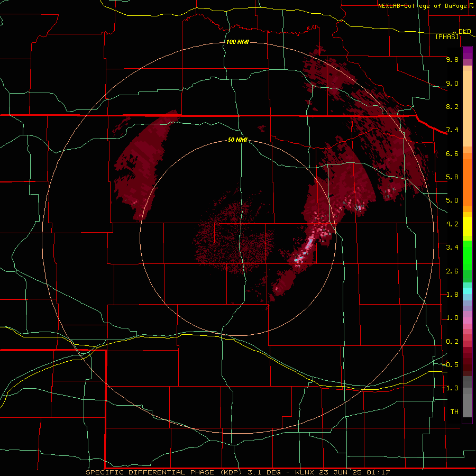The image size is (476, 476).
Task: Click the 6.6 legend value
Action: pos(452,153)
